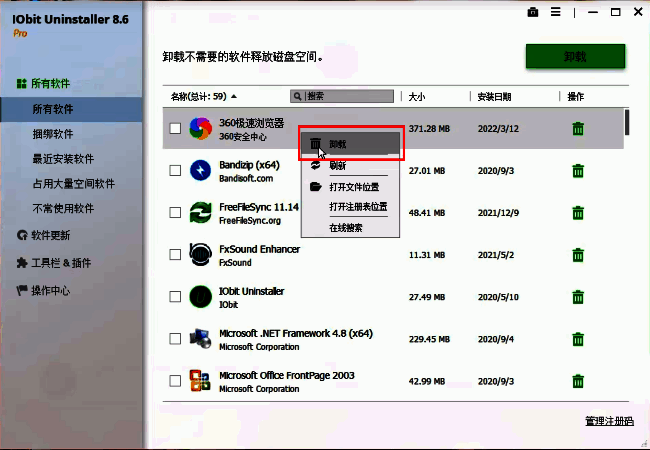Enable the FxSound Enhancer checkbox
Screen dimensions: 650x450
click(175, 254)
